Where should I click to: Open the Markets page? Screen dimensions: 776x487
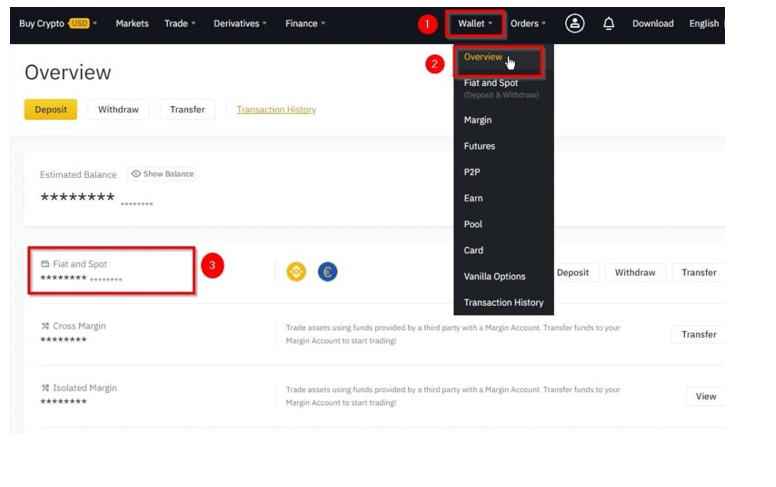point(132,23)
